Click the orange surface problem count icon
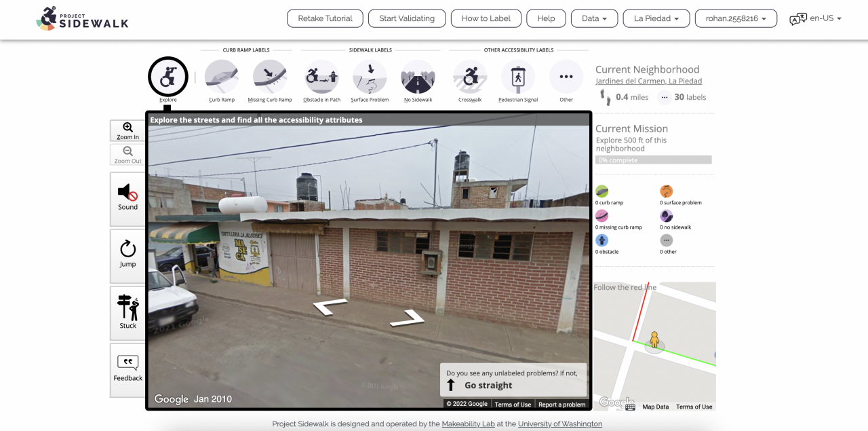The height and width of the screenshot is (431, 868). 667,191
